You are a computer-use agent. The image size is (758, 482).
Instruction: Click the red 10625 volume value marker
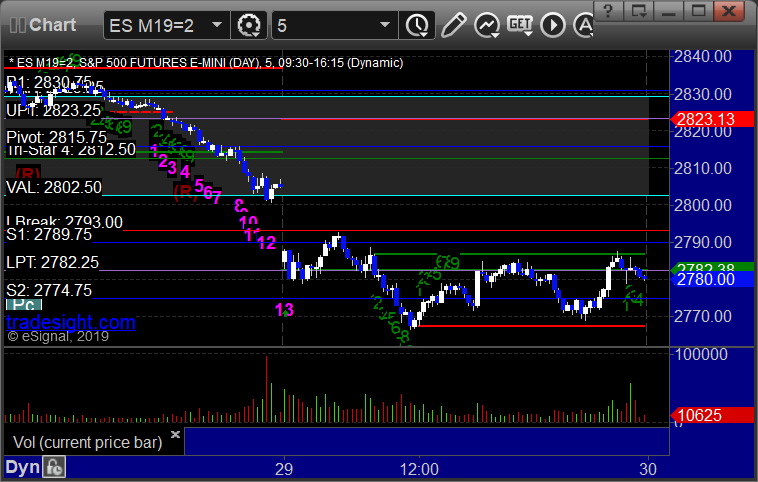click(711, 415)
